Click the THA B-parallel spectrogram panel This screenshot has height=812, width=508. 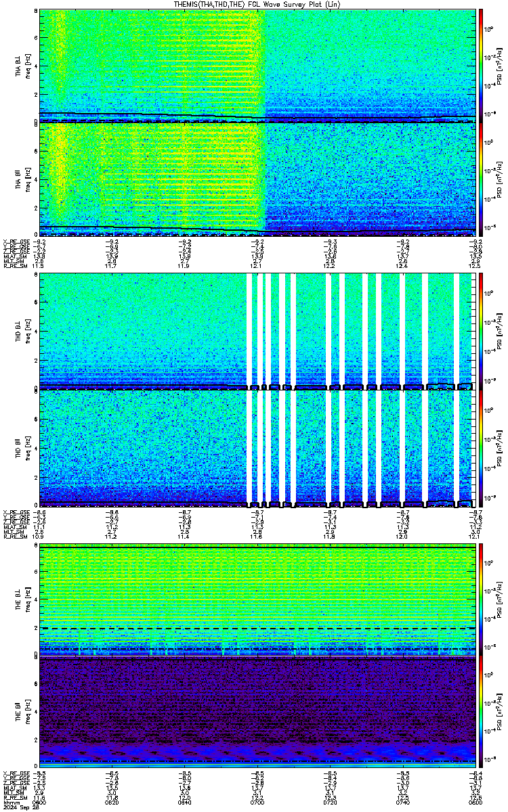pyautogui.click(x=257, y=179)
